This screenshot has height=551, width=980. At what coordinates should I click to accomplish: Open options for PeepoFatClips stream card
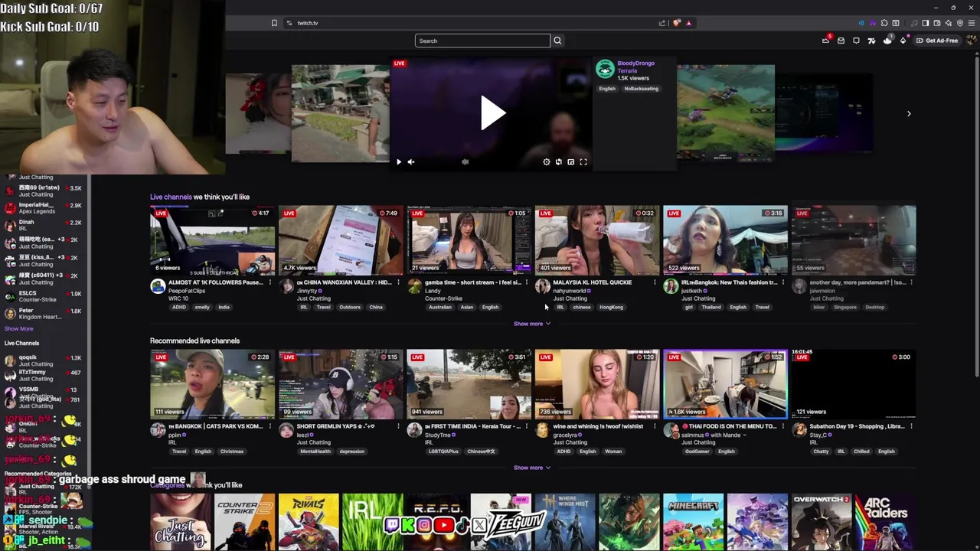click(x=269, y=282)
